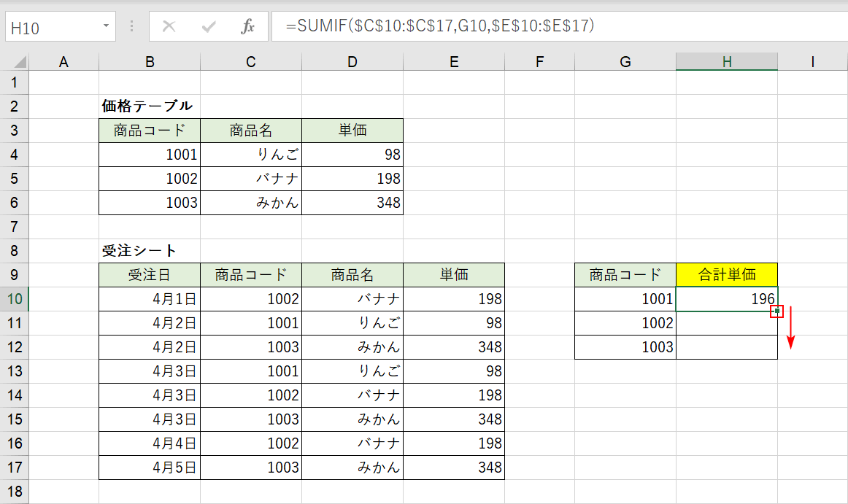Viewport: 848px width, 504px height.
Task: Click the 単価 header in row 3
Action: [352, 131]
